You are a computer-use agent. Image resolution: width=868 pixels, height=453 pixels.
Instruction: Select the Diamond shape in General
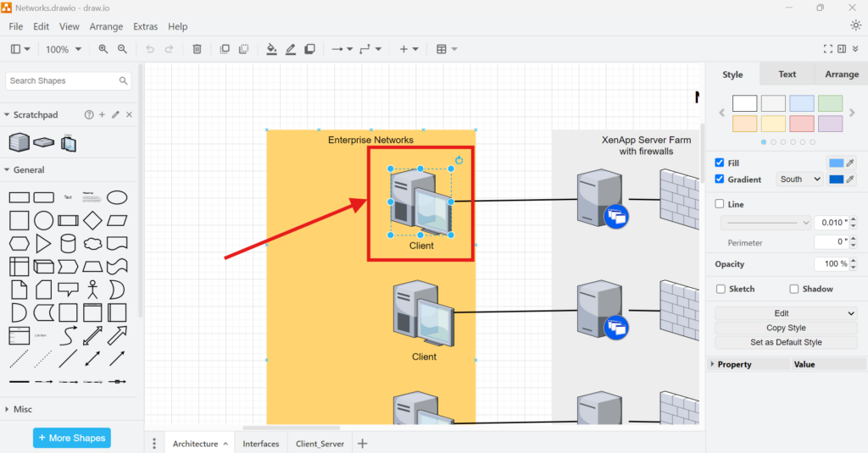point(92,221)
